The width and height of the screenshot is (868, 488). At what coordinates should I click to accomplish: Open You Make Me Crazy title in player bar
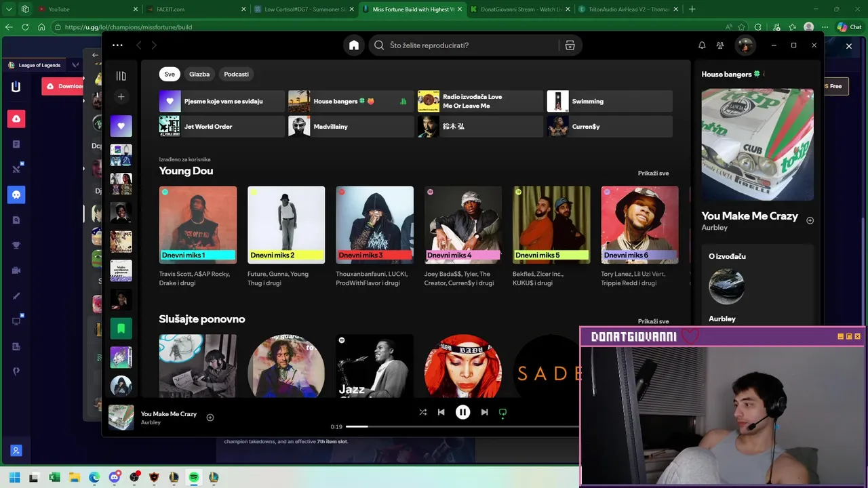click(169, 414)
